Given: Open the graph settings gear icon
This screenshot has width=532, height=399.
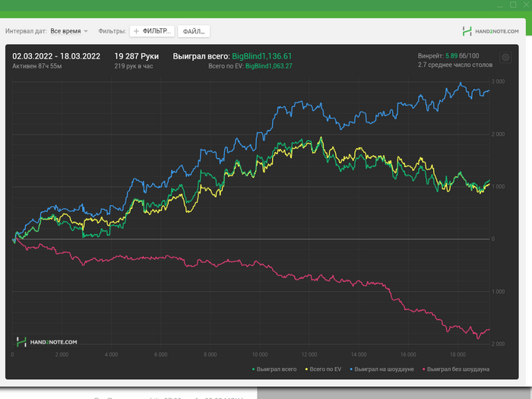Looking at the screenshot, I should (x=505, y=57).
